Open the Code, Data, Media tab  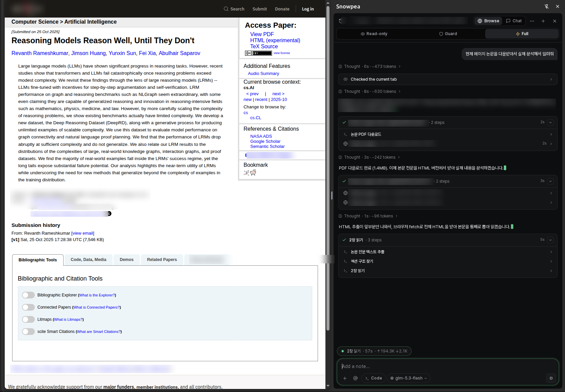click(x=89, y=260)
